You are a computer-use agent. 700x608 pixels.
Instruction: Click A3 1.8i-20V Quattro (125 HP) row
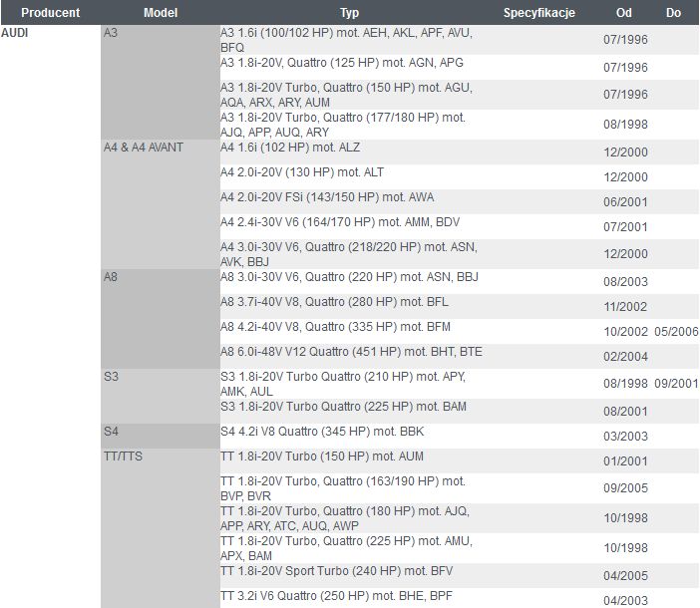[x=460, y=68]
